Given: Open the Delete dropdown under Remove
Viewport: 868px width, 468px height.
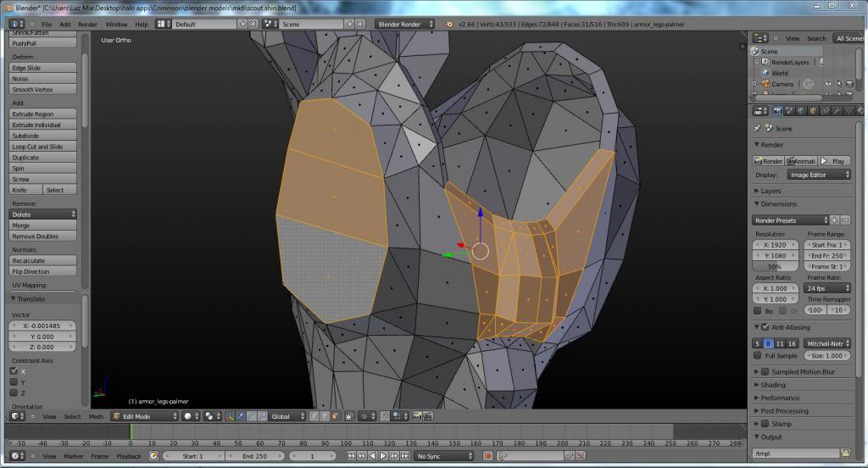Looking at the screenshot, I should 42,214.
